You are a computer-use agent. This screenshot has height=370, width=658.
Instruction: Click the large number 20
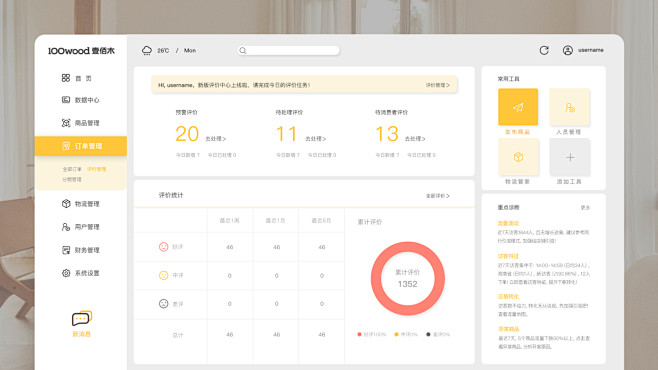point(187,134)
